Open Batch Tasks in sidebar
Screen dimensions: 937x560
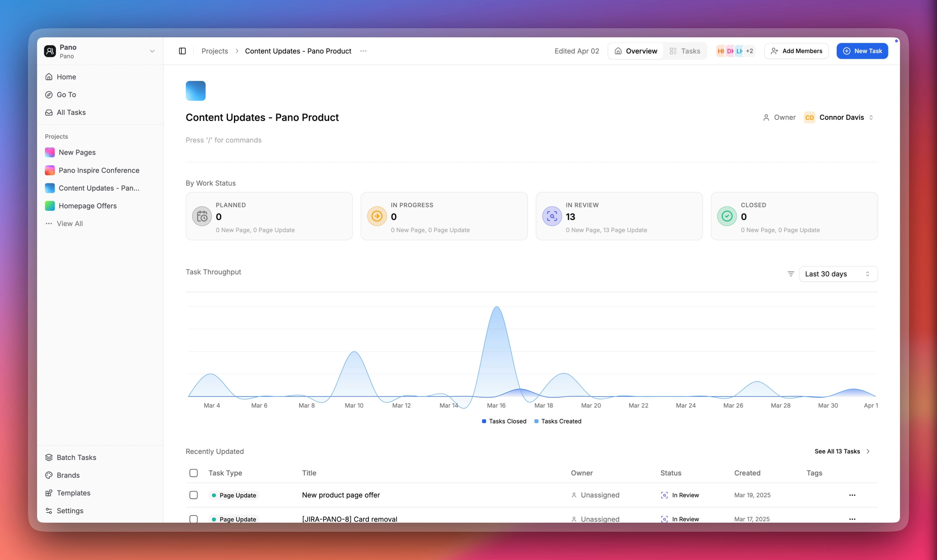76,457
